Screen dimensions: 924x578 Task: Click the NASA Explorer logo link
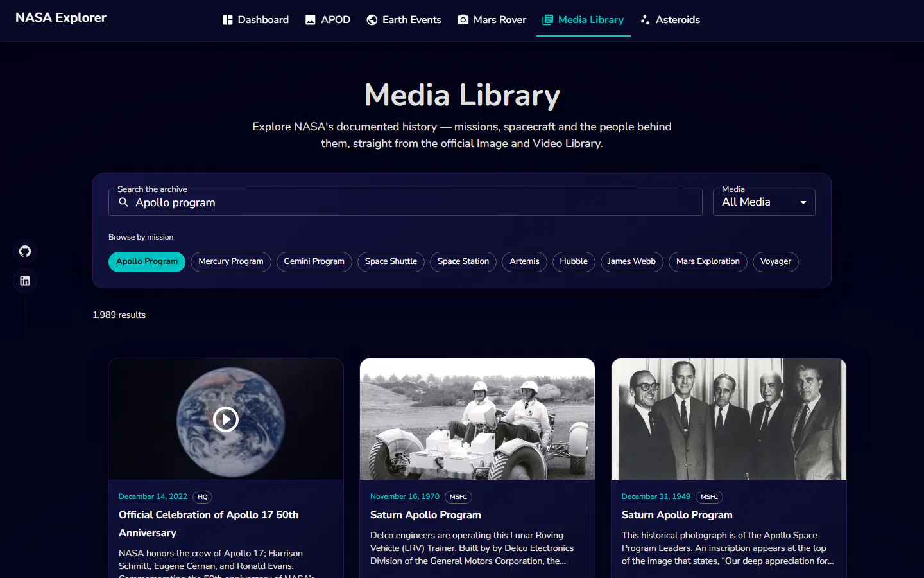click(61, 18)
